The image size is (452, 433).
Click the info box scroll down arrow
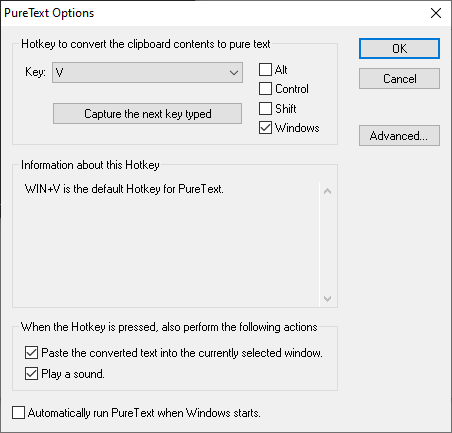[x=327, y=298]
